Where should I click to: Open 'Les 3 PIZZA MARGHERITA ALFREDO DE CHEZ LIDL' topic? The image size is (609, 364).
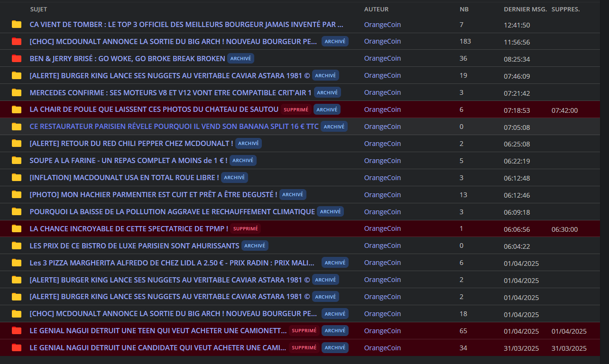[x=172, y=263]
